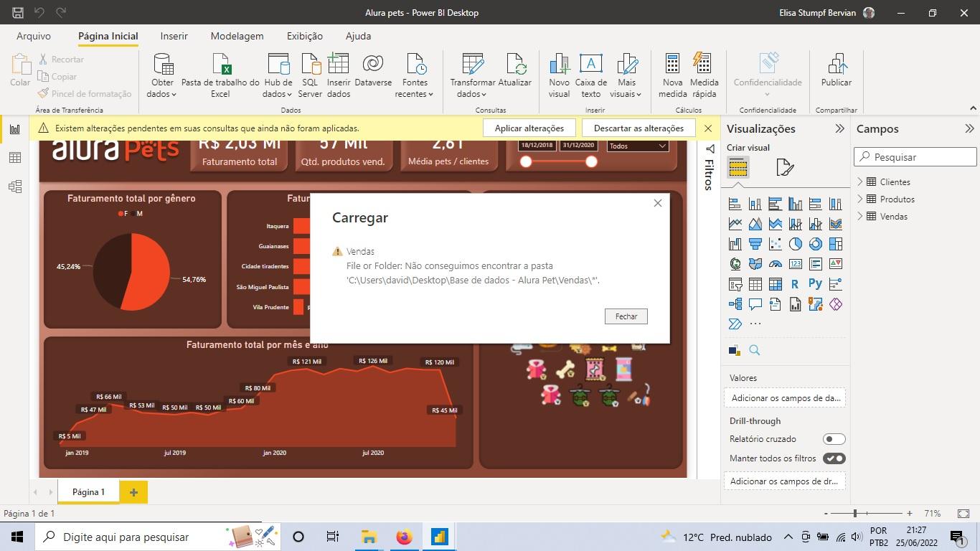Open the Model view in left sidebar
This screenshot has height=551, width=980.
[x=14, y=187]
